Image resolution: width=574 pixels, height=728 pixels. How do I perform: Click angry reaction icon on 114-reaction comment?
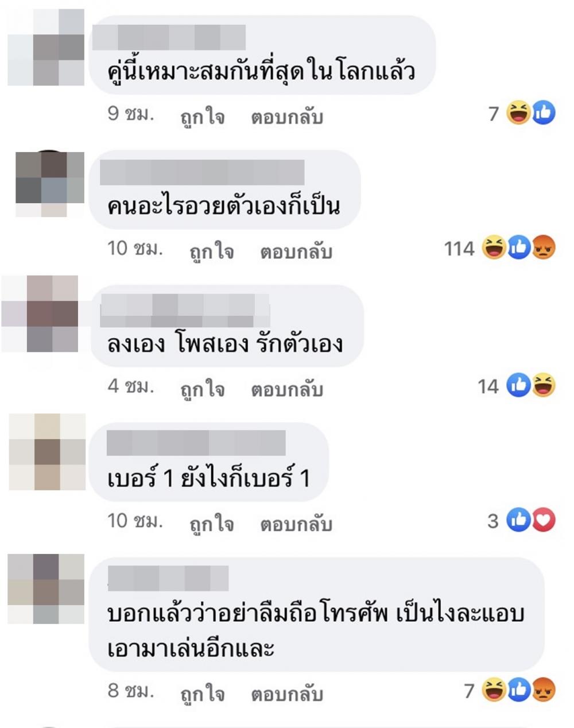pos(544,247)
